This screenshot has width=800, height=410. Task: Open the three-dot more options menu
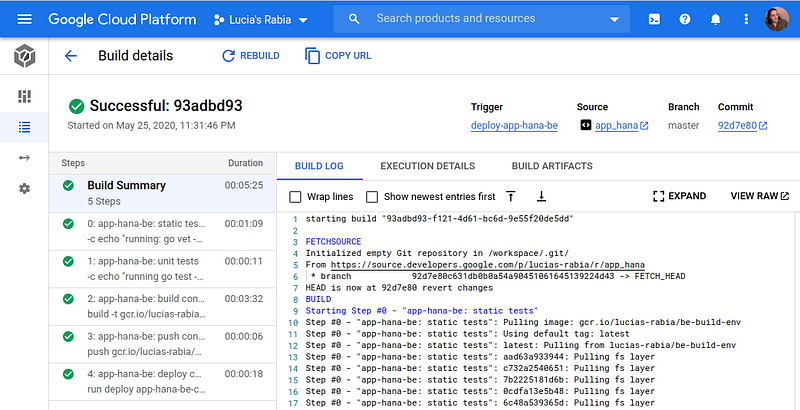tap(746, 19)
